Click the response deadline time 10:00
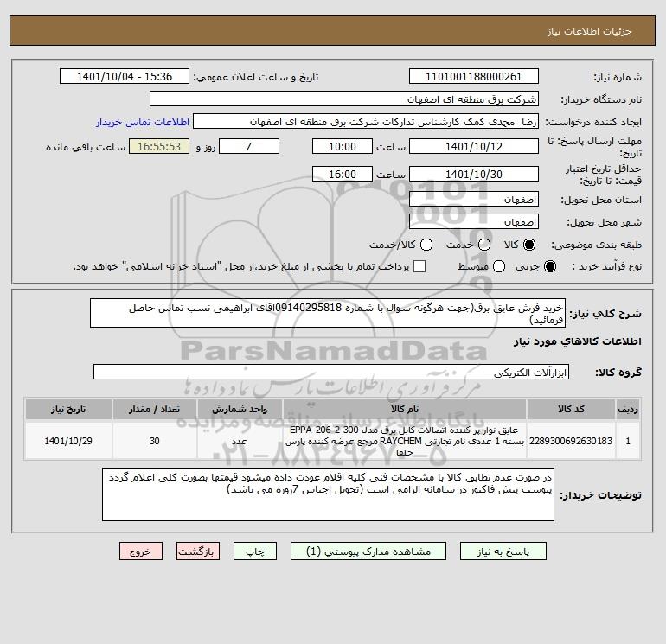 [343, 146]
